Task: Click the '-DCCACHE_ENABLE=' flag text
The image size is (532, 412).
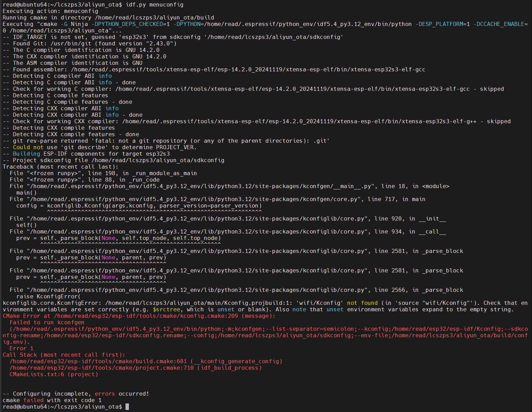Action: 501,24
